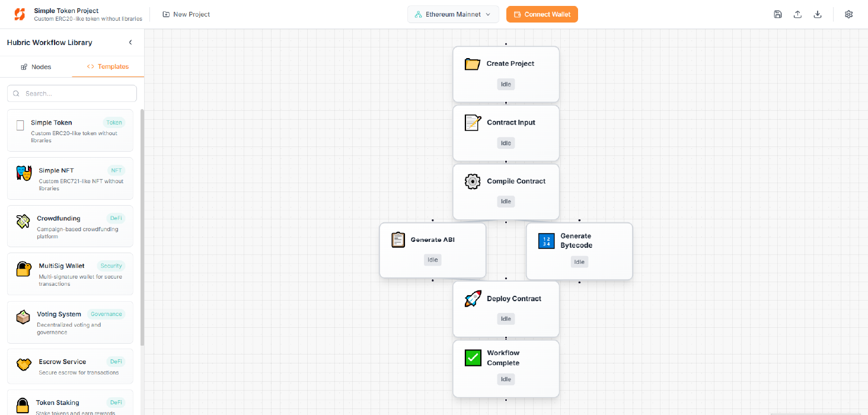Click the gear icon on Compile Contract node

[473, 181]
